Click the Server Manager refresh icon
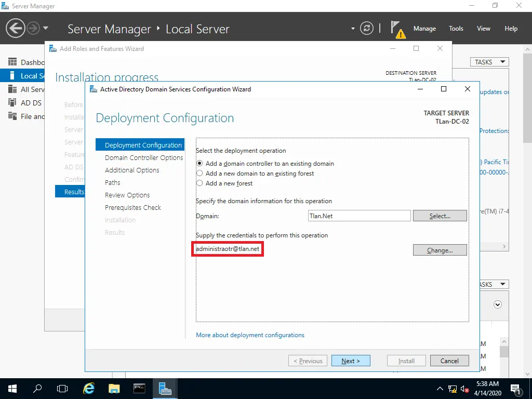Image resolution: width=532 pixels, height=399 pixels. coord(366,28)
